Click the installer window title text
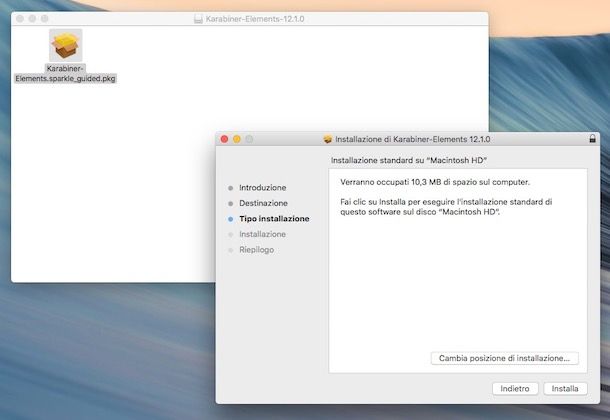Image resolution: width=610 pixels, height=420 pixels. (x=412, y=139)
